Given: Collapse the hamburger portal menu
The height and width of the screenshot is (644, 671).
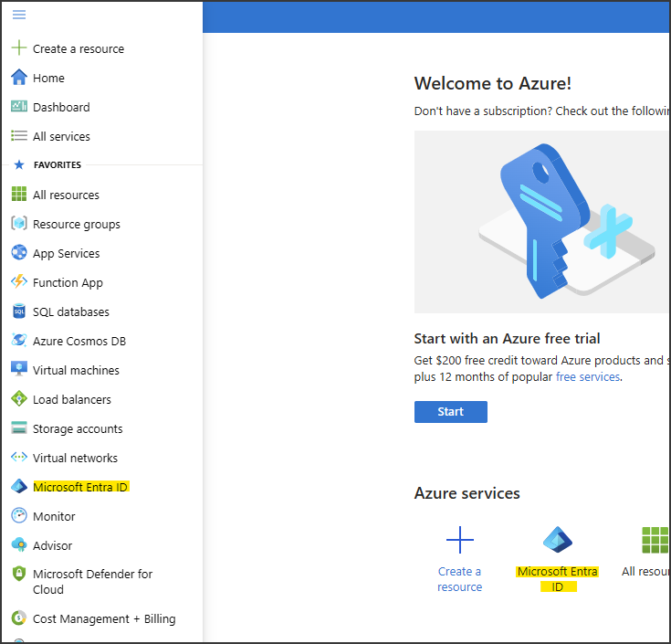Looking at the screenshot, I should tap(18, 15).
